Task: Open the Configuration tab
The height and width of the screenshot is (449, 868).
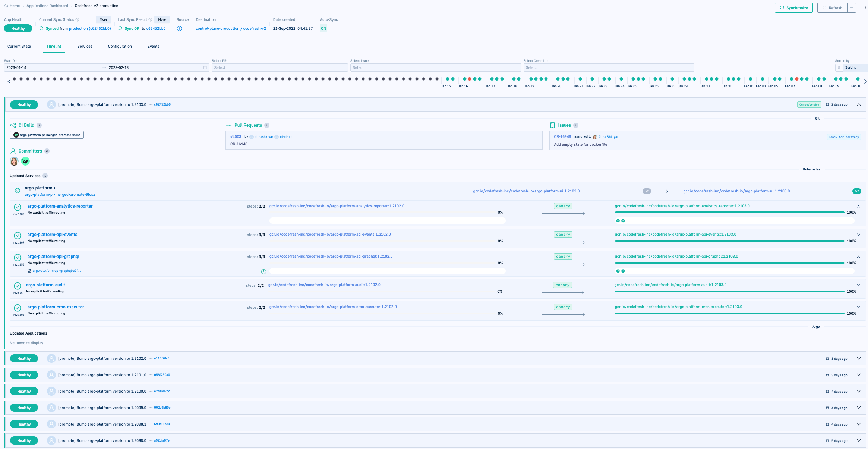Action: tap(120, 47)
